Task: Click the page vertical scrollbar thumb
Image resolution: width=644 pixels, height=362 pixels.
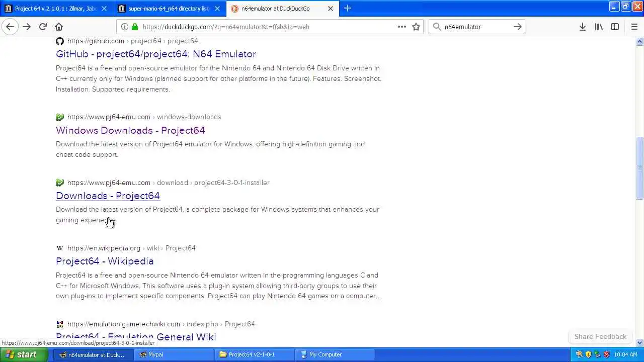Action: click(640, 168)
